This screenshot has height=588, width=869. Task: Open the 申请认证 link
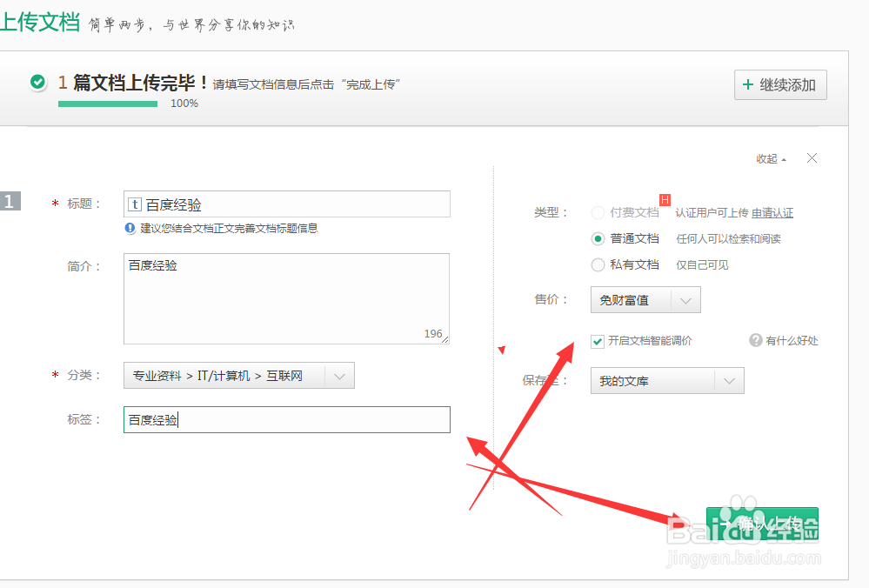click(x=772, y=213)
